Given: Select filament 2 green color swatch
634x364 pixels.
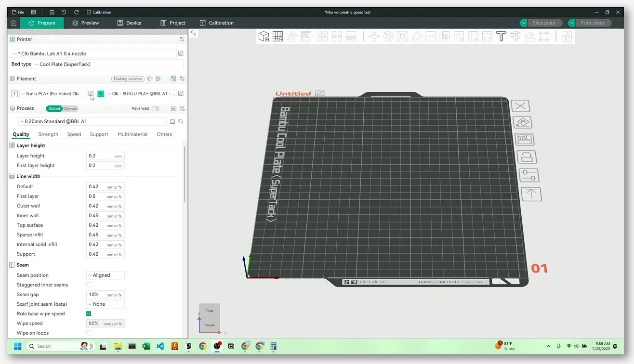Looking at the screenshot, I should (x=100, y=94).
